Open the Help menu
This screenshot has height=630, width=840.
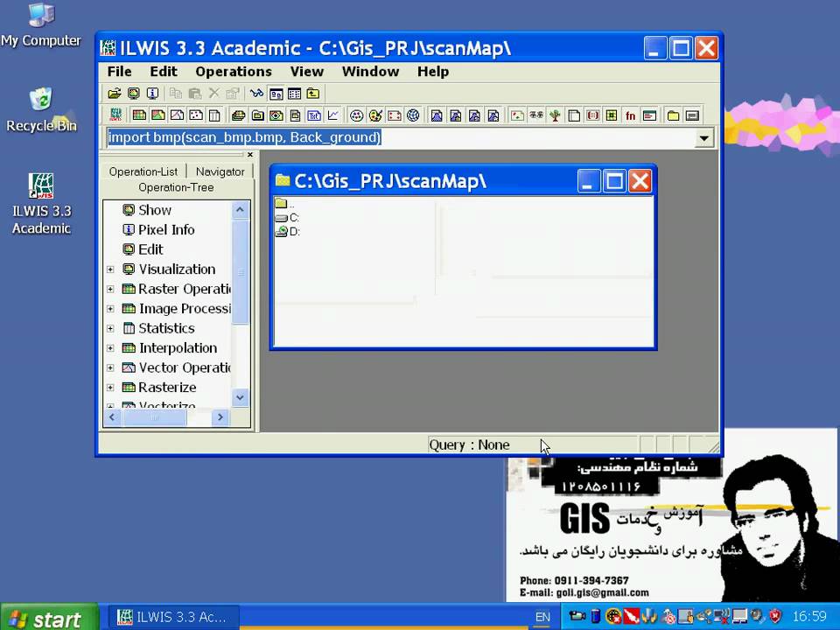click(433, 71)
